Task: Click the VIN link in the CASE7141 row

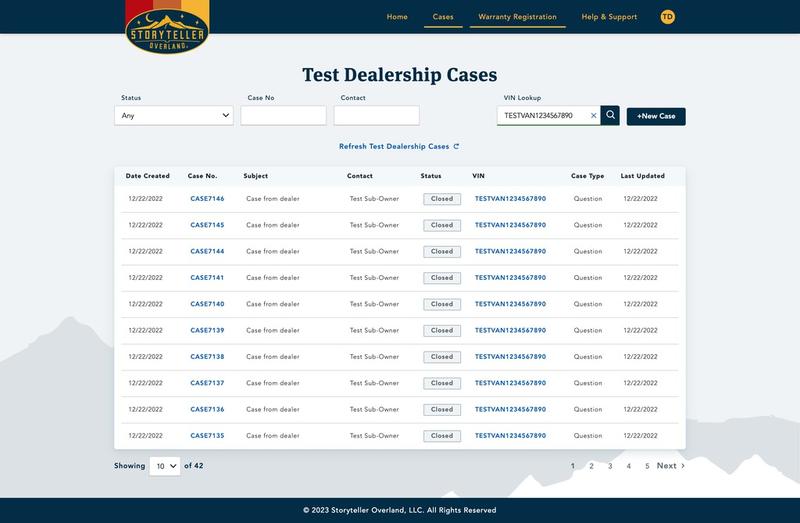Action: click(510, 278)
